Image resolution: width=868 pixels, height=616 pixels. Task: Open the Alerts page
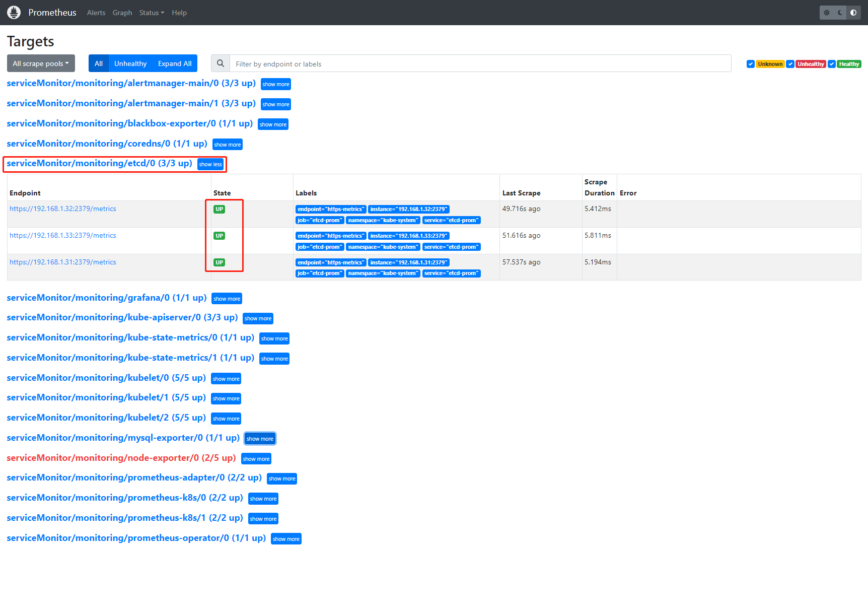[x=96, y=13]
